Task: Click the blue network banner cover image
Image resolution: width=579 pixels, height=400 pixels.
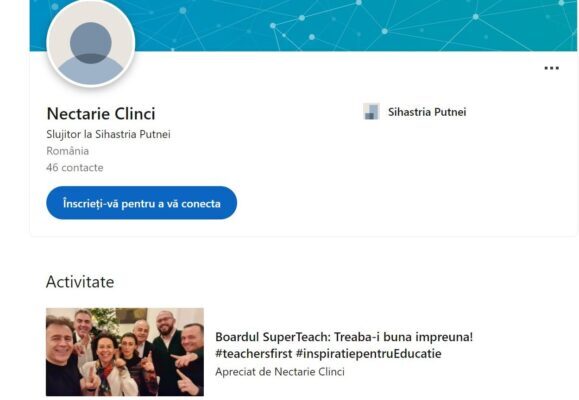Action: point(303,25)
